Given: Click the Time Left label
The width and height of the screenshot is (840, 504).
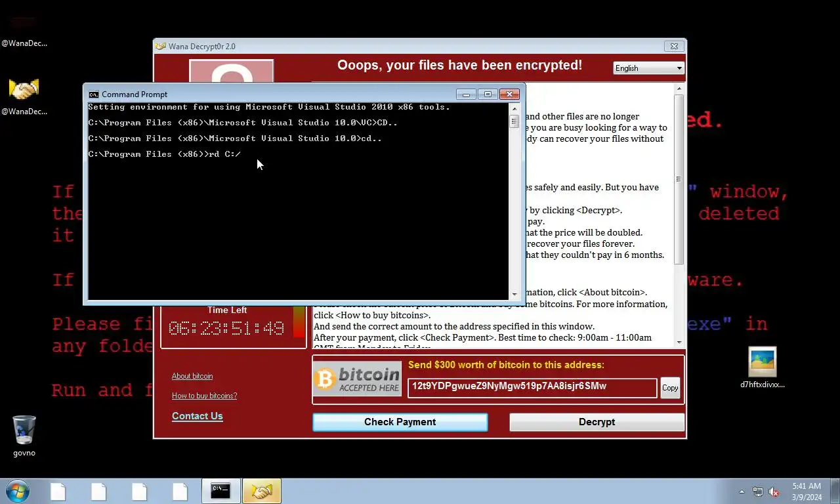Looking at the screenshot, I should click(227, 310).
